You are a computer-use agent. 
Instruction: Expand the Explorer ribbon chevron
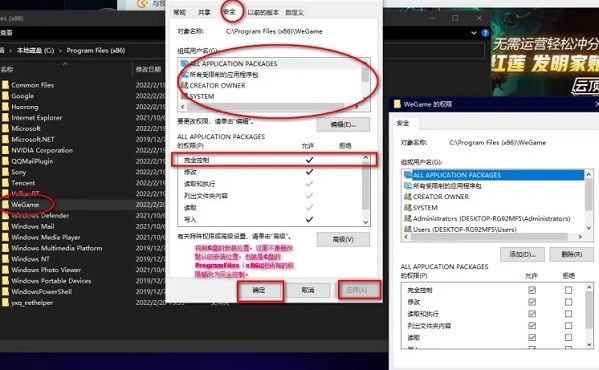click(x=474, y=33)
